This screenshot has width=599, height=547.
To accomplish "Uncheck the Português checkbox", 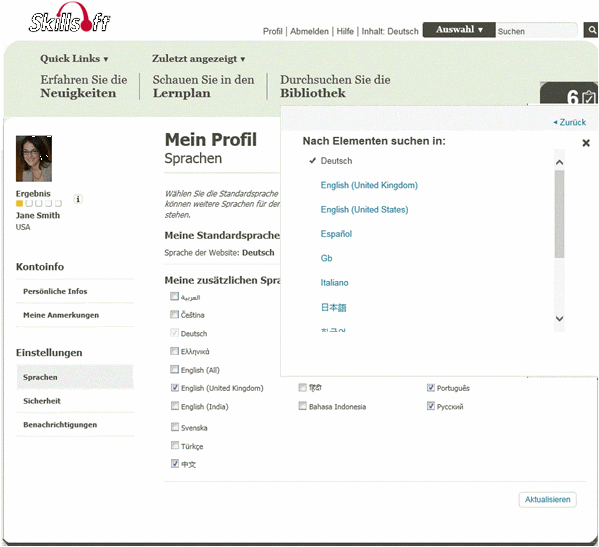I will [x=431, y=388].
